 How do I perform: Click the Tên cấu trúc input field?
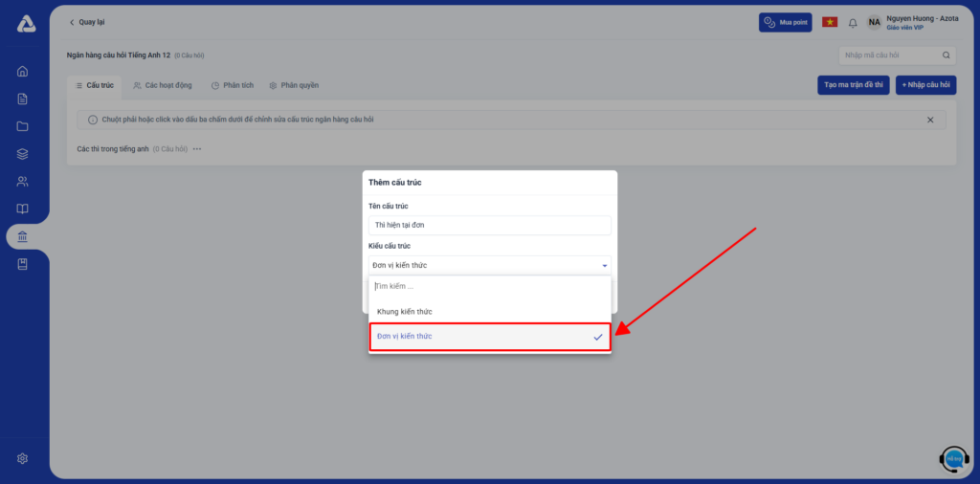coord(489,225)
